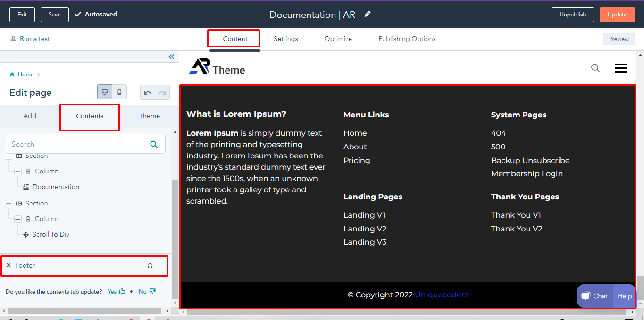Switch to the Theme tab in sidebar
The image size is (644, 320).
click(149, 116)
